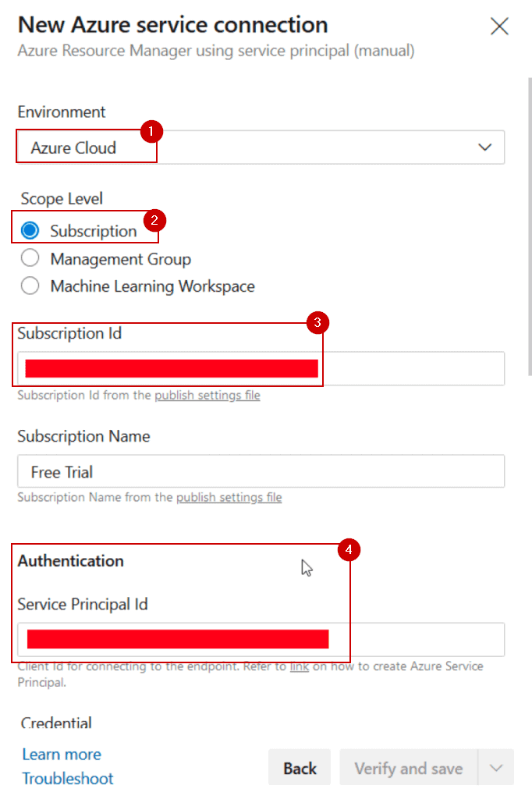Image resolution: width=532 pixels, height=799 pixels.
Task: Expand the Verify and save options chevron
Action: point(497,768)
